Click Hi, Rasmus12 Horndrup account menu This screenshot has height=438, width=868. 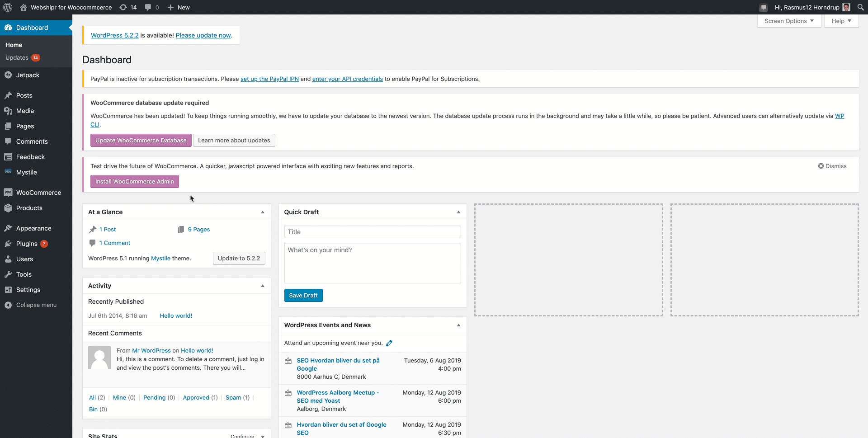coord(812,7)
